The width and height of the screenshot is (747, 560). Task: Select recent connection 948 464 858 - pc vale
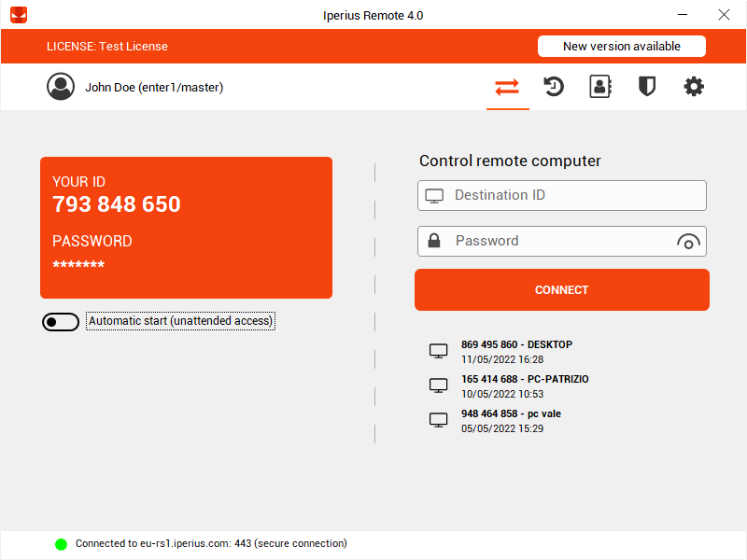[514, 419]
